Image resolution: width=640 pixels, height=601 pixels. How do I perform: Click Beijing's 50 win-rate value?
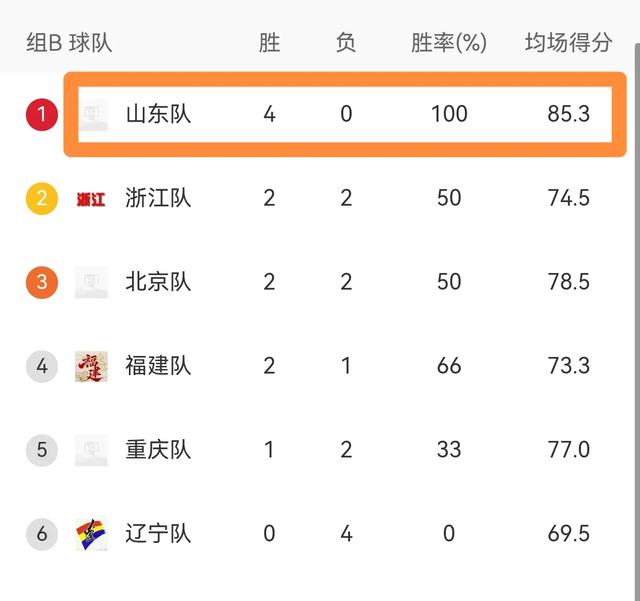tap(449, 282)
